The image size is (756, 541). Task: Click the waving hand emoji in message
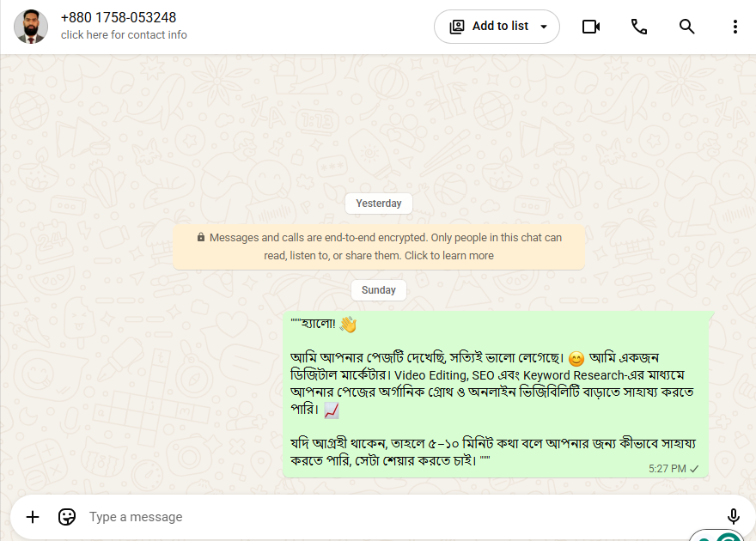pos(348,325)
